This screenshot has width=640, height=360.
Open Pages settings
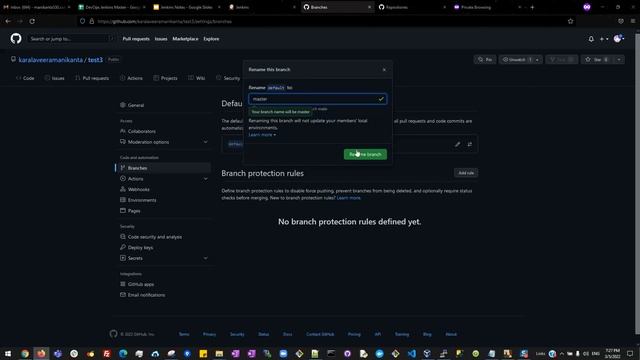pos(134,211)
